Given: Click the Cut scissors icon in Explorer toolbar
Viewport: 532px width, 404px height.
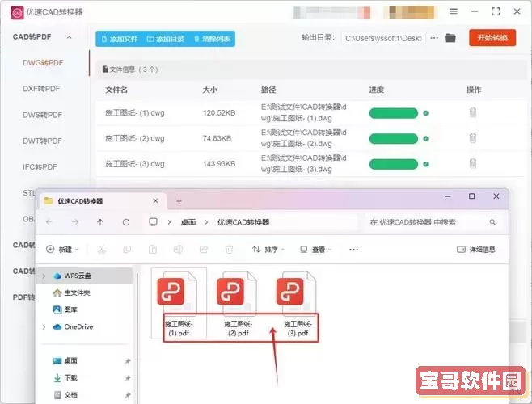Looking at the screenshot, I should [x=101, y=250].
